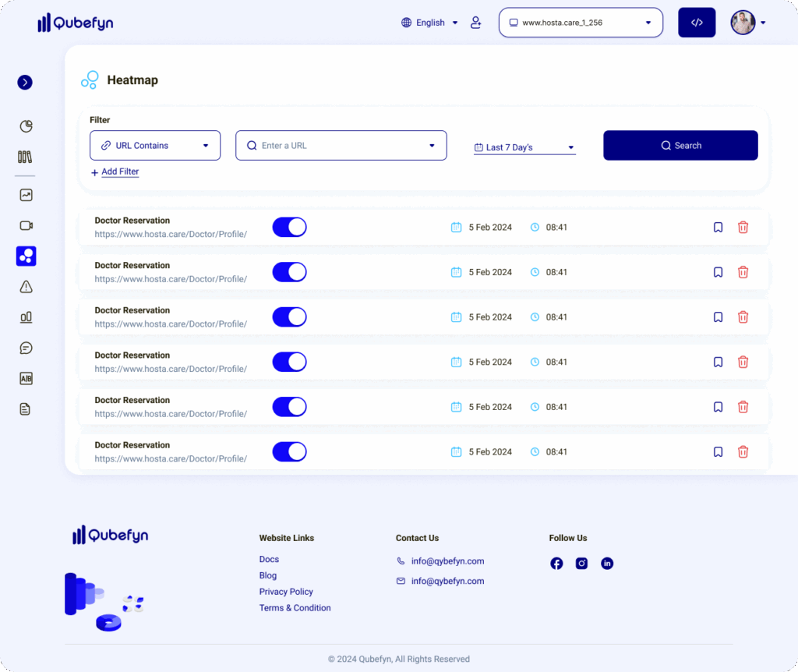Bookmark the first Doctor Reservation row
The width and height of the screenshot is (798, 672).
coord(718,227)
